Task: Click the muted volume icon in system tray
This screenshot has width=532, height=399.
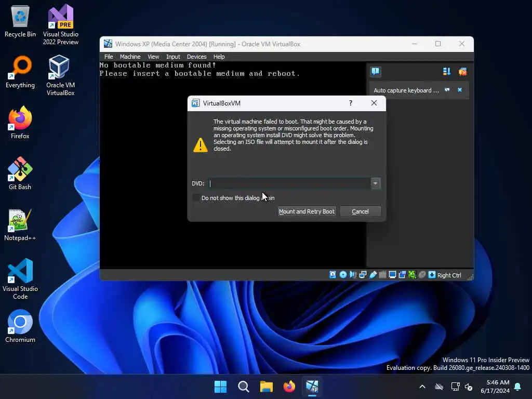Action: point(469,387)
